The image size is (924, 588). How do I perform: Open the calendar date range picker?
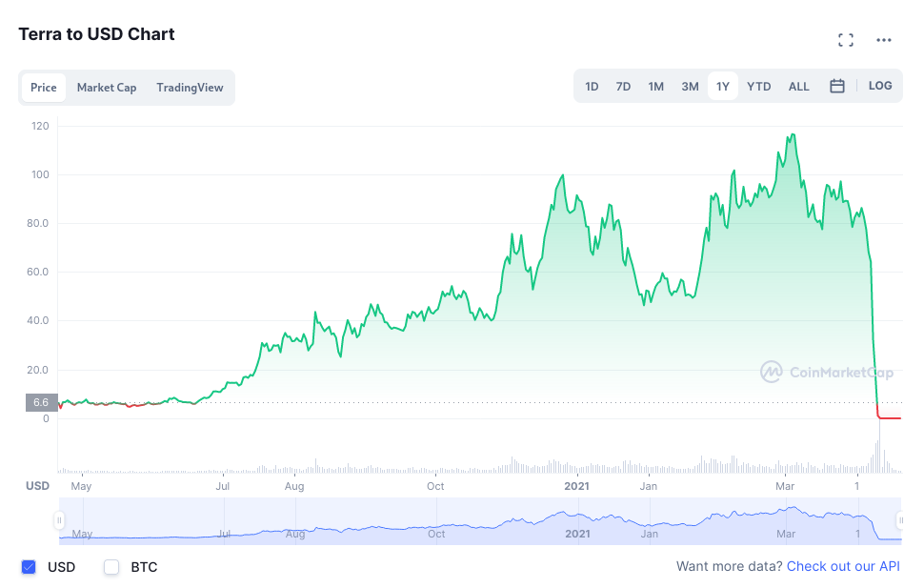point(836,86)
